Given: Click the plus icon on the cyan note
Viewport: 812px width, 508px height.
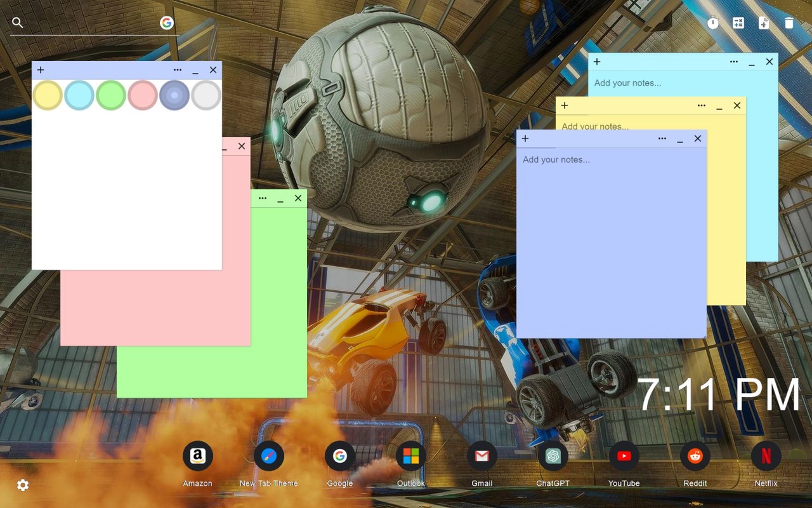Looking at the screenshot, I should (597, 62).
